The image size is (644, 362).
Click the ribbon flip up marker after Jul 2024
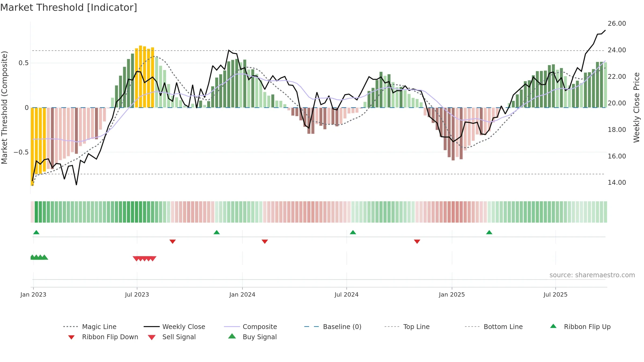click(x=353, y=232)
